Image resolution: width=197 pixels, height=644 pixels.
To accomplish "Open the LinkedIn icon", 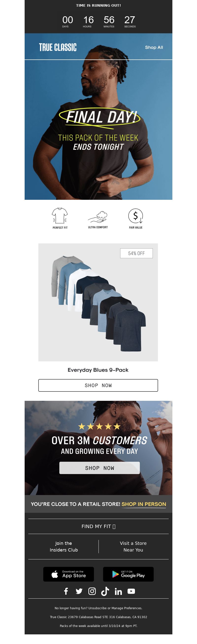I will tap(118, 591).
